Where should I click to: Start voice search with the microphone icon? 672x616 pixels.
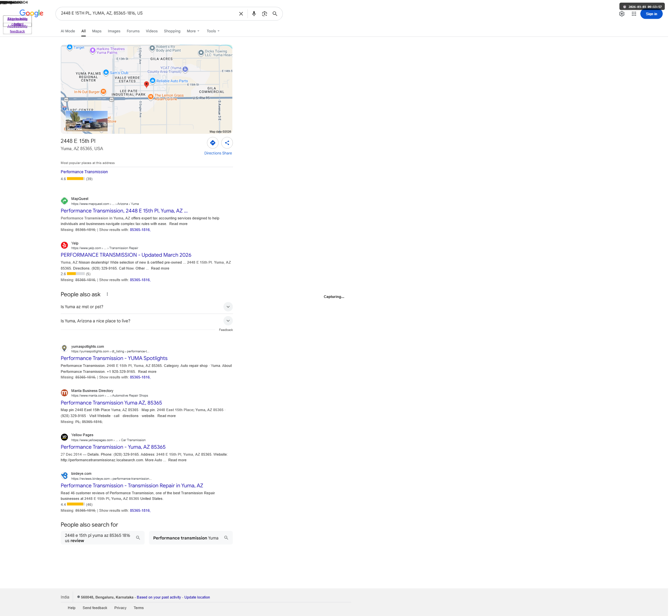(x=255, y=14)
